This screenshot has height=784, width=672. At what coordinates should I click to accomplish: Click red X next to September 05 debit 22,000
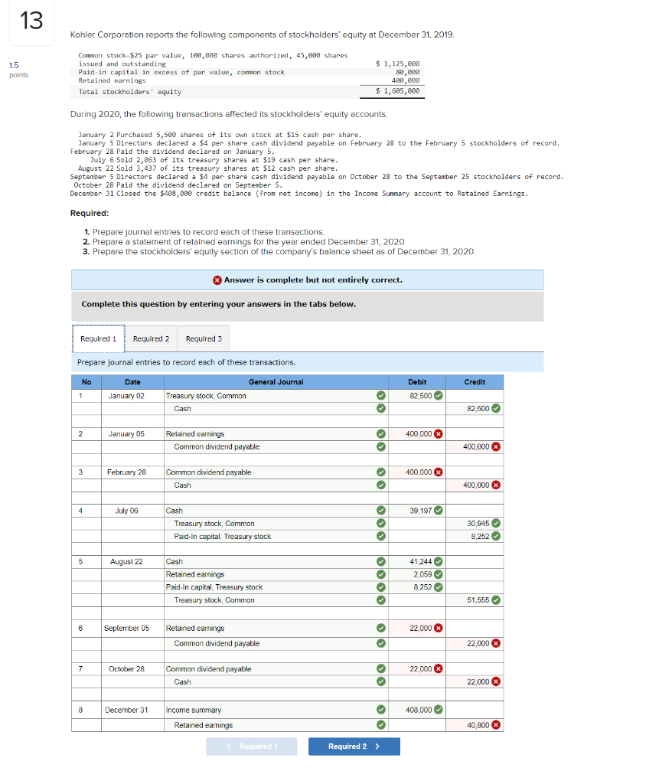tap(439, 628)
